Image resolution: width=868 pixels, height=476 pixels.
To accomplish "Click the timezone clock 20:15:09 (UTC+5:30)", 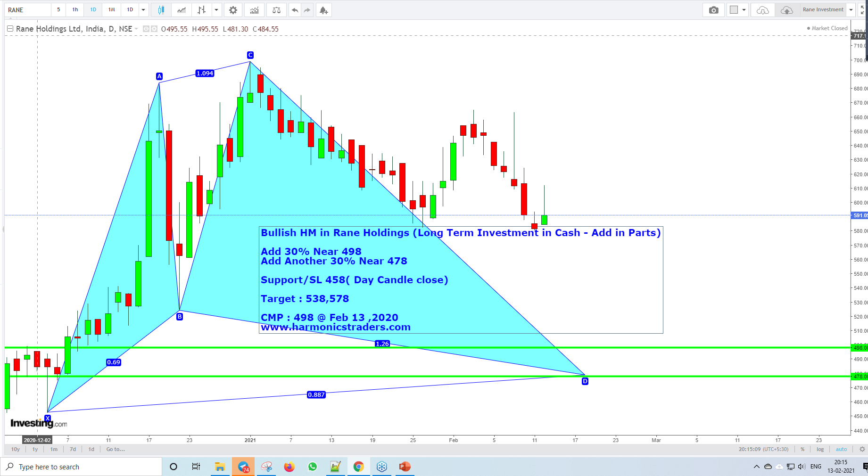I will pos(763,449).
